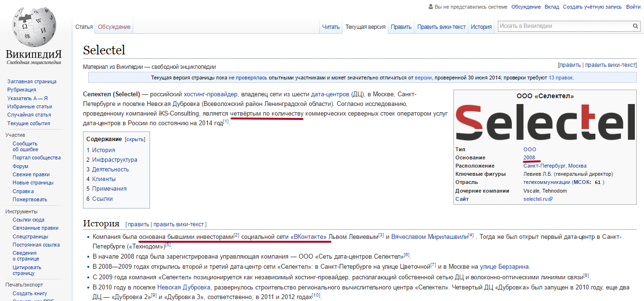This screenshot has width=644, height=301.
Task: Click «Пожертвовать» in the sidebar
Action: click(x=30, y=199)
